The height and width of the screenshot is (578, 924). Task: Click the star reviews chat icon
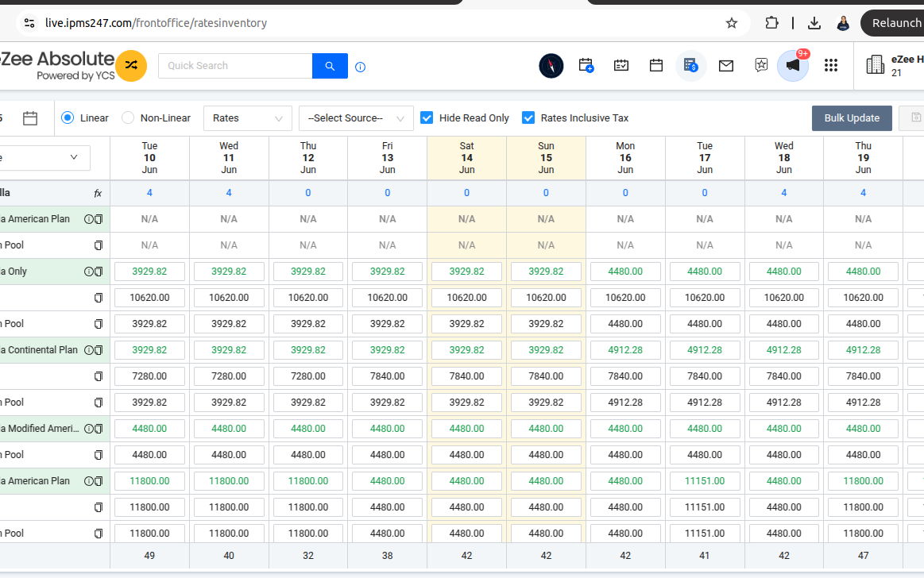pyautogui.click(x=761, y=66)
